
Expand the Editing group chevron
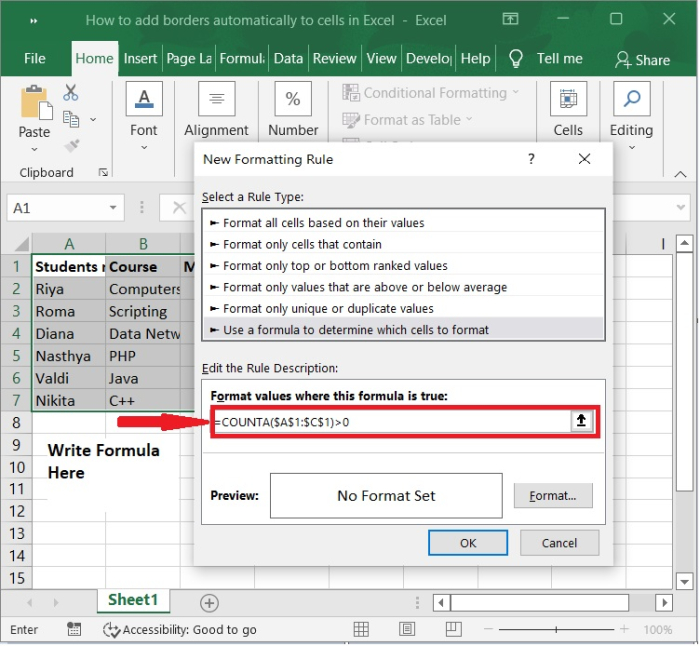pos(632,148)
